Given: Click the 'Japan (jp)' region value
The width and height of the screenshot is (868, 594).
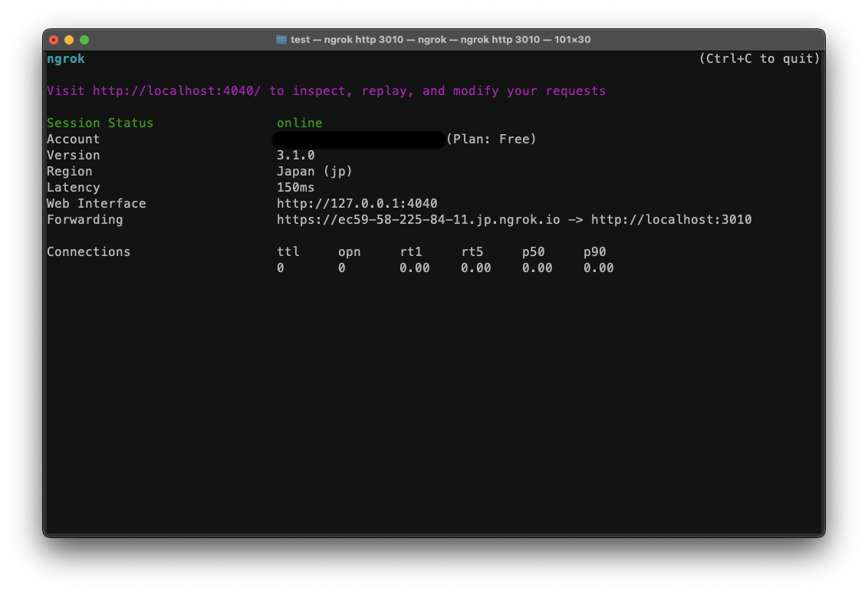Looking at the screenshot, I should tap(314, 171).
